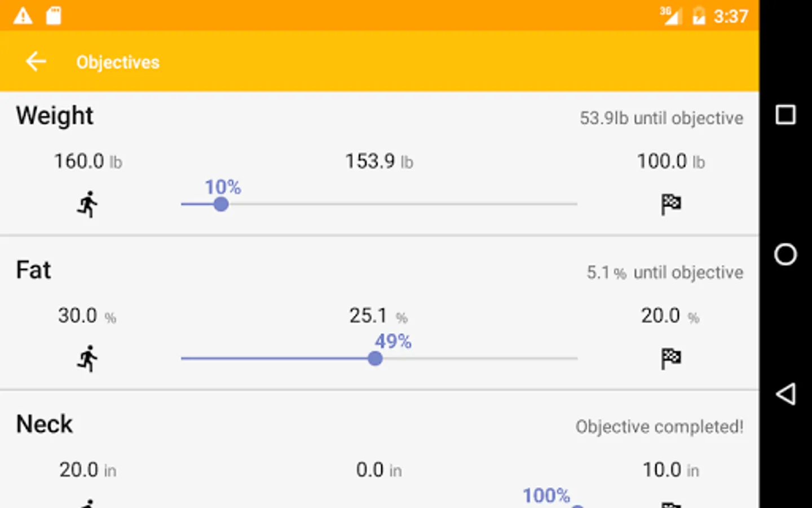Tap the current weight value 153.9 lb
This screenshot has height=508, width=812.
[379, 161]
